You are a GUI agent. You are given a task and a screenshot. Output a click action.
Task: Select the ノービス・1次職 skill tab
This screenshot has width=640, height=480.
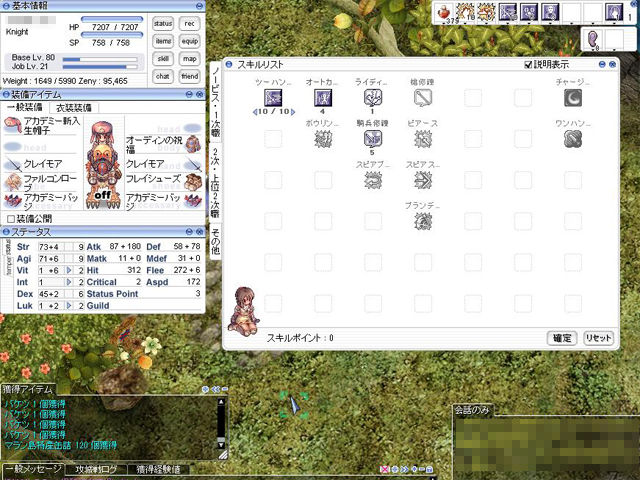point(215,102)
